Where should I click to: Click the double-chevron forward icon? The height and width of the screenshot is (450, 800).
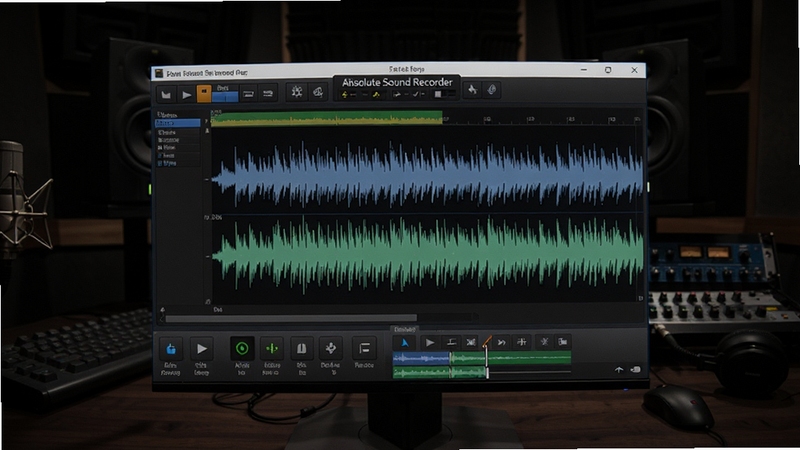tap(502, 342)
